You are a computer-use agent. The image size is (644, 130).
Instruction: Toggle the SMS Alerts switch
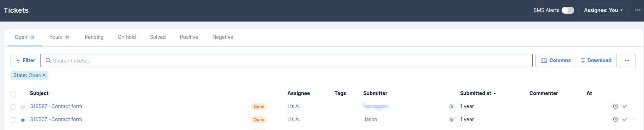tap(568, 10)
